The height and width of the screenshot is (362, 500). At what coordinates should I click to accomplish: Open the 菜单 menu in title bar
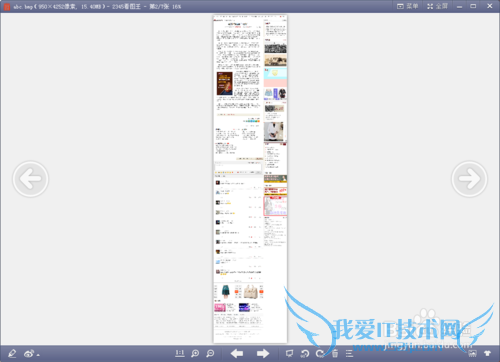point(407,6)
